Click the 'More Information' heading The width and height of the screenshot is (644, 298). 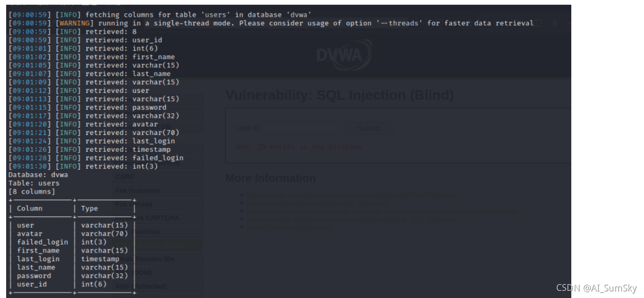click(x=271, y=178)
